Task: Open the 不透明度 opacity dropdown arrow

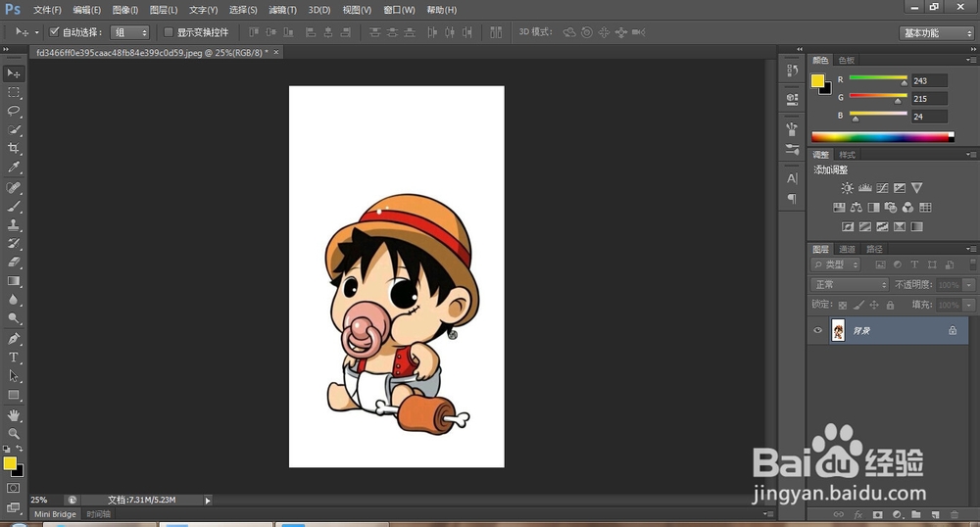Action: (x=969, y=285)
